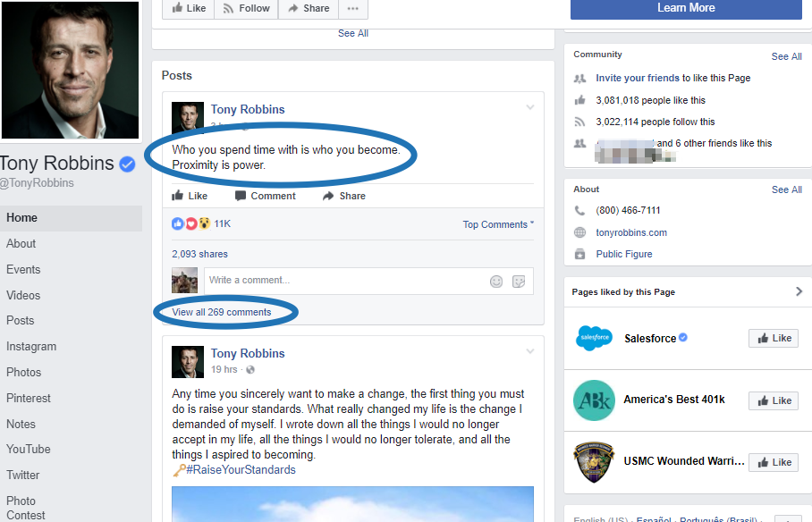Open tonyrobbins.com website link

(x=631, y=232)
